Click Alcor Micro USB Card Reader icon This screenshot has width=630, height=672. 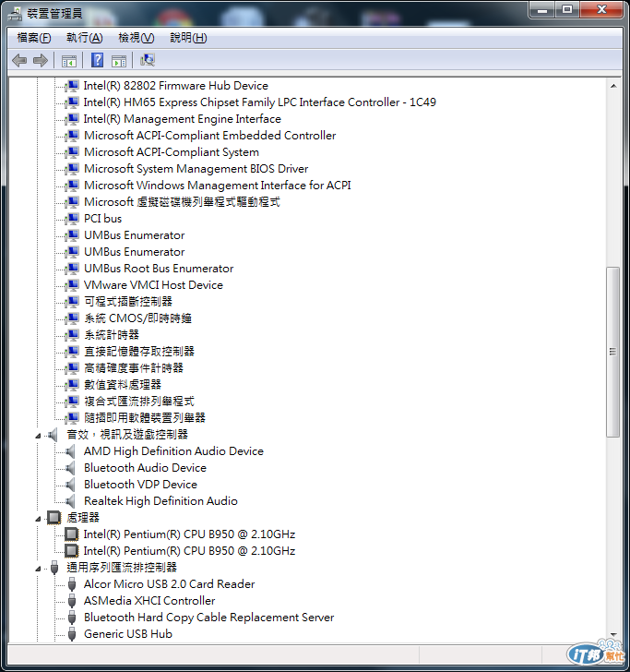72,584
